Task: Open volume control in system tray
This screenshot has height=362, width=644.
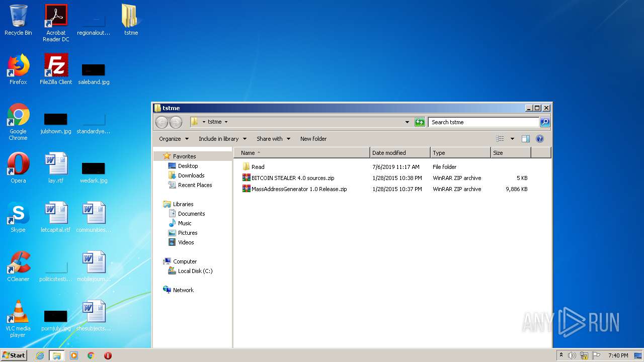Action: pos(572,355)
